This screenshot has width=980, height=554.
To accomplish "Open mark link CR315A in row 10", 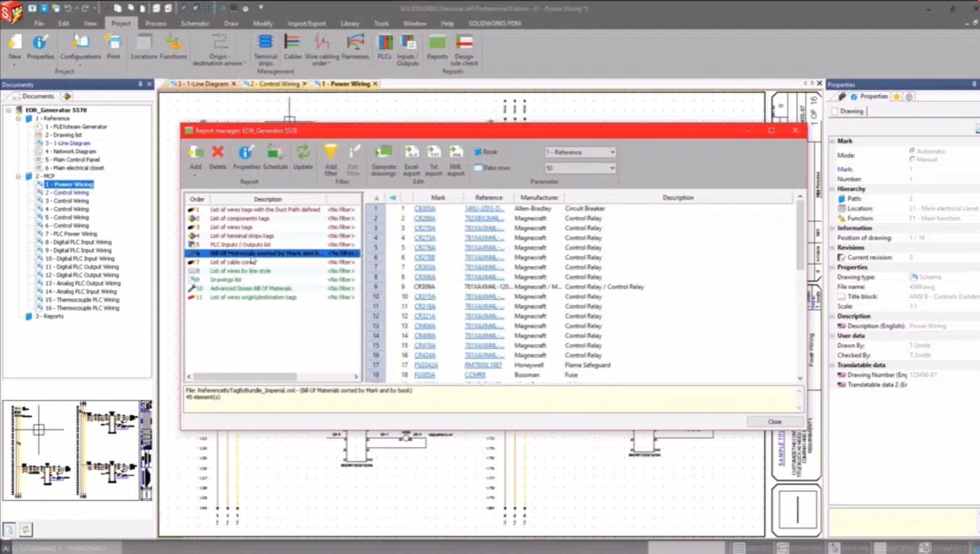I will (x=425, y=296).
